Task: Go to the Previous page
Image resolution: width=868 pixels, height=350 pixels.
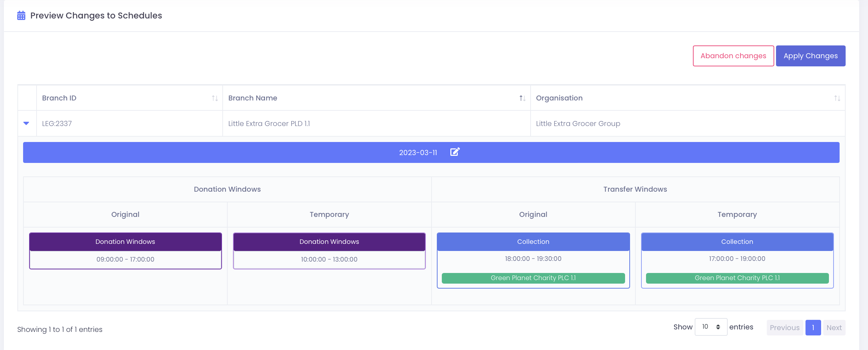Action: pos(785,328)
